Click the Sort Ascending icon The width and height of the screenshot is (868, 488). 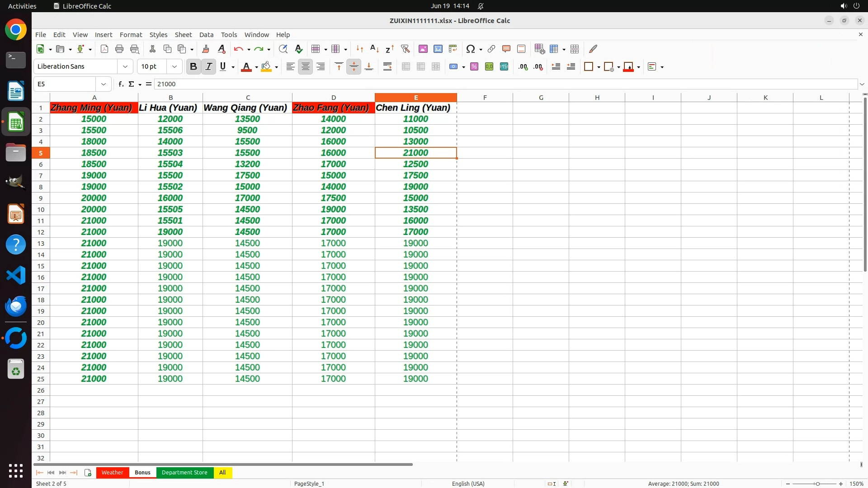click(374, 49)
